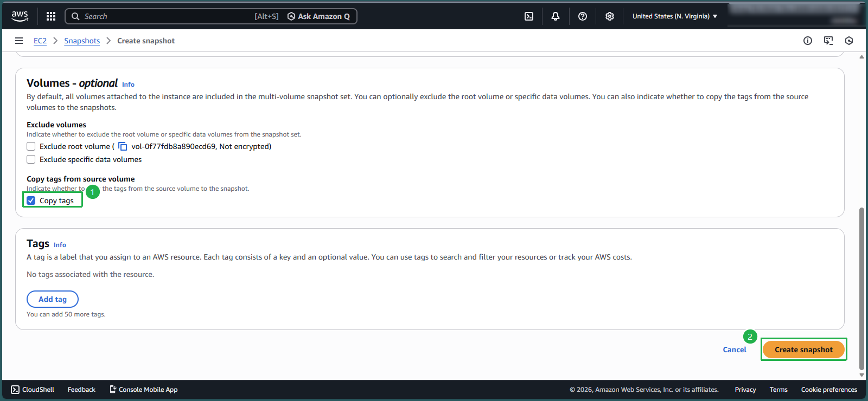Open the Terms footer link
Image resolution: width=868 pixels, height=401 pixels.
coord(778,390)
